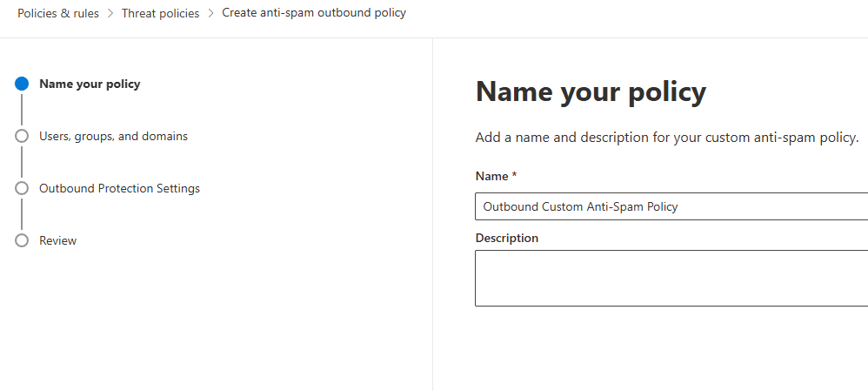
Task: Click the large Name your policy heading
Action: pyautogui.click(x=591, y=91)
